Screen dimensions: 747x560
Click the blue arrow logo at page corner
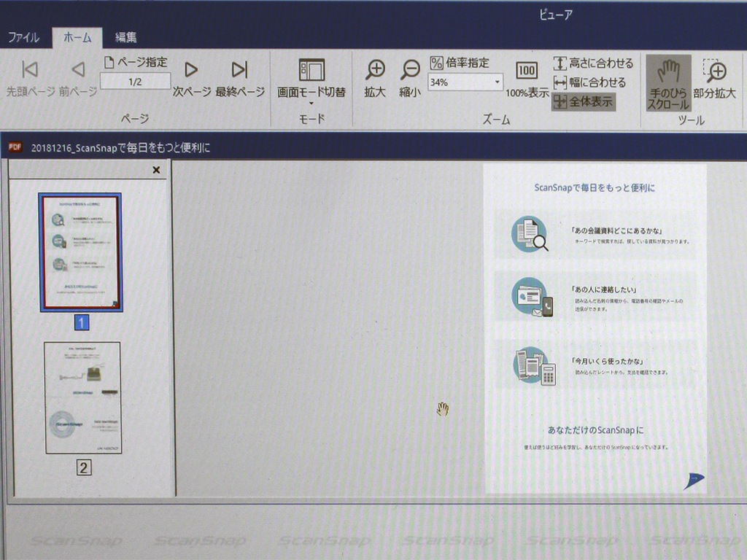pyautogui.click(x=694, y=481)
